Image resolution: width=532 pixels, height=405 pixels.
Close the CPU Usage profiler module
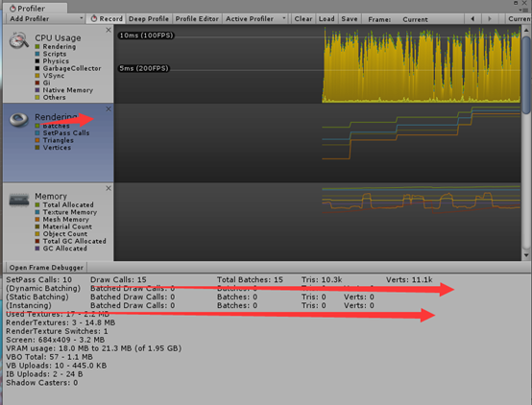coord(109,30)
